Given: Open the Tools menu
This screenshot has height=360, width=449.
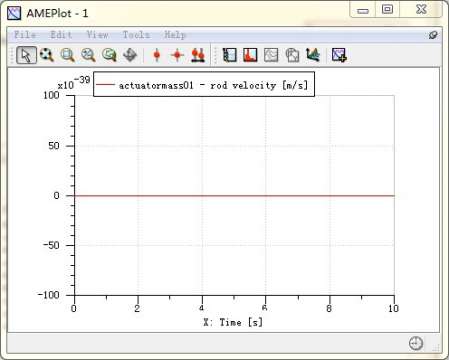Looking at the screenshot, I should 136,35.
